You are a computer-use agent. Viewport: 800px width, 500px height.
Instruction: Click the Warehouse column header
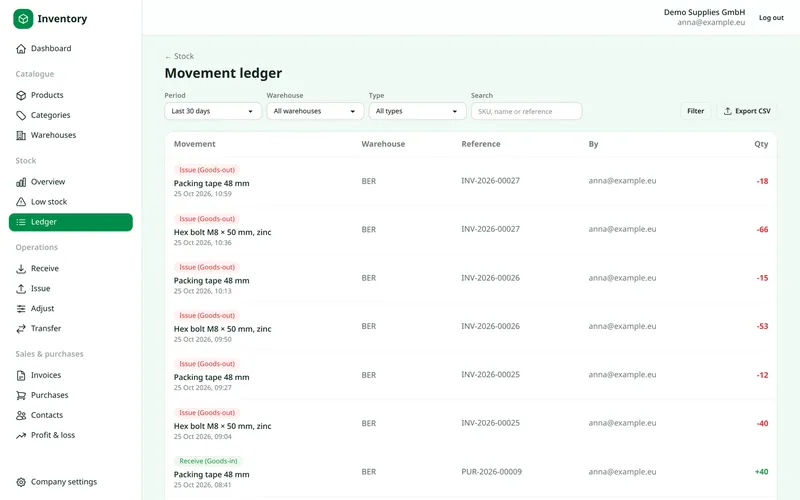tap(383, 144)
